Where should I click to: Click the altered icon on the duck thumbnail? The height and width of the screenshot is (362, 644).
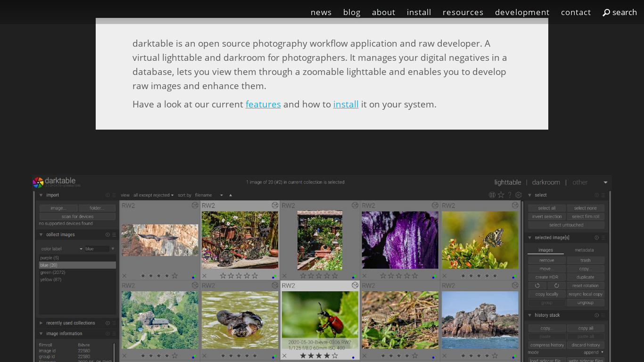point(275,286)
